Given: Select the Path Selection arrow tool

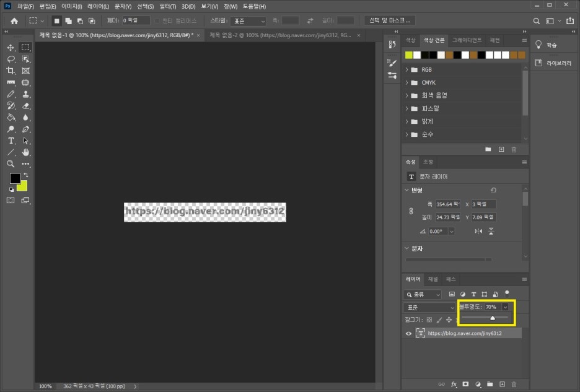Looking at the screenshot, I should pos(25,141).
